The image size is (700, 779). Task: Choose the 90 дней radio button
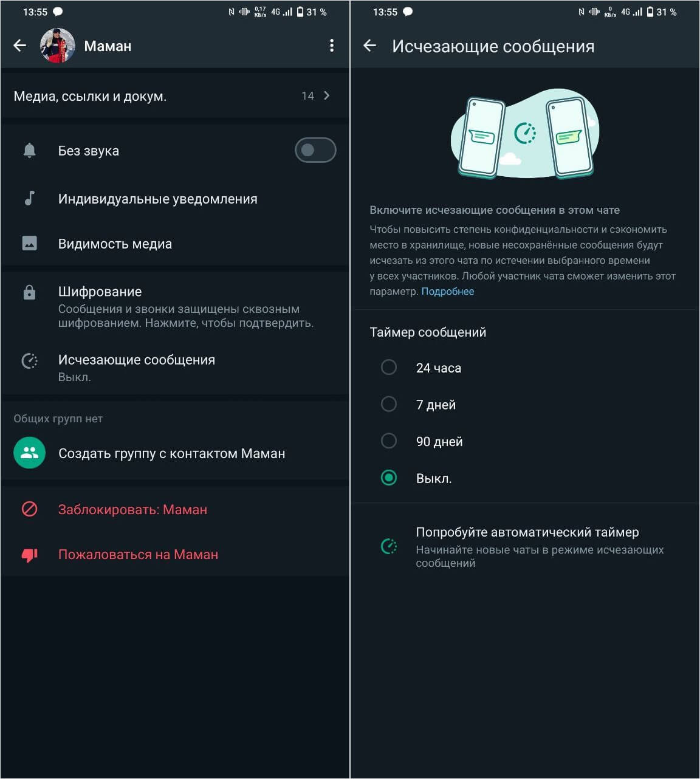point(389,441)
